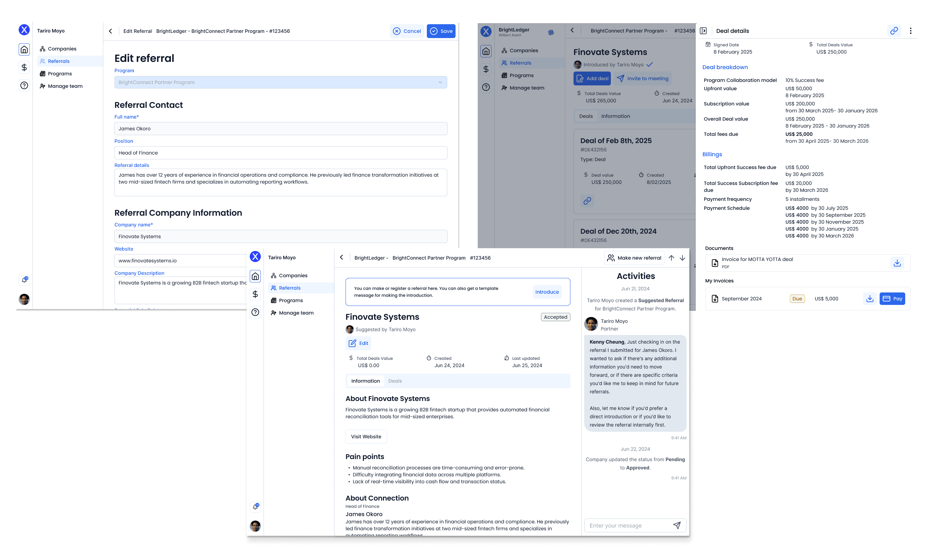Collapse the Deal details side panel icon
The image size is (936, 560).
pos(703,31)
